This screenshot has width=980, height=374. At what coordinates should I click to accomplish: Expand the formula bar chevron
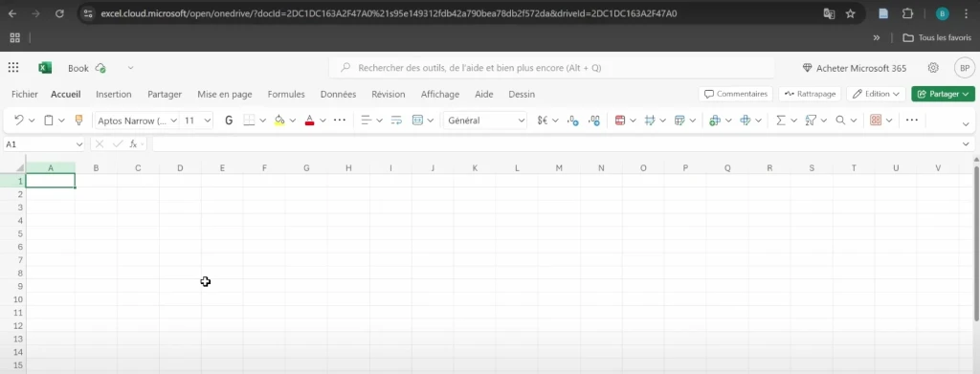click(967, 144)
